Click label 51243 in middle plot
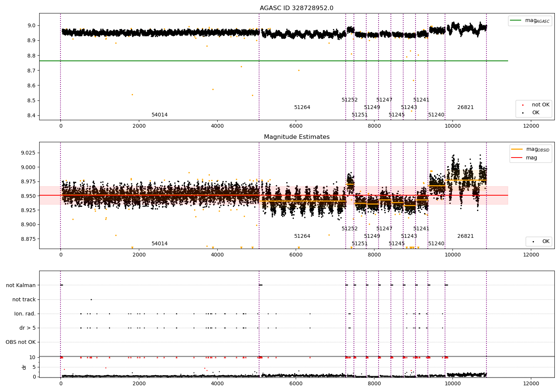Image resolution: width=560 pixels, height=392 pixels. [409, 236]
